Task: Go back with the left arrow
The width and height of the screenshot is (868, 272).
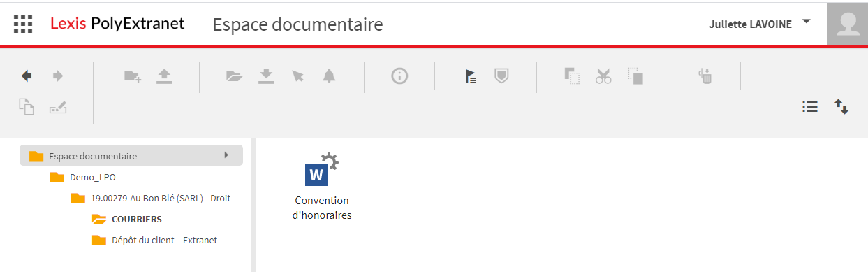Action: coord(27,76)
